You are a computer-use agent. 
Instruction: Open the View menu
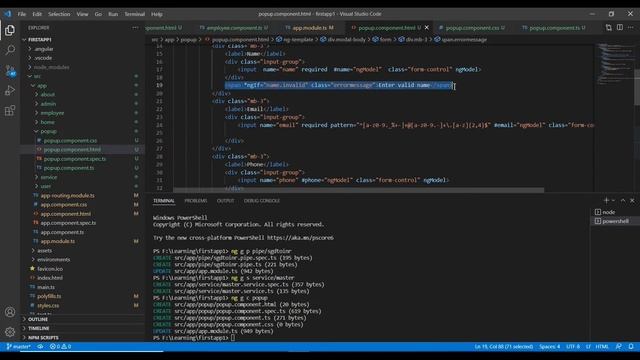tap(82, 14)
